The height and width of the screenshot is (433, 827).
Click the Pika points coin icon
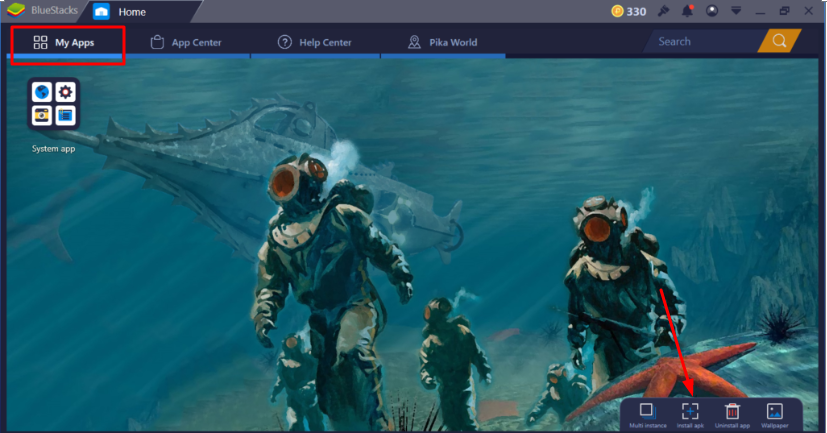[x=617, y=11]
